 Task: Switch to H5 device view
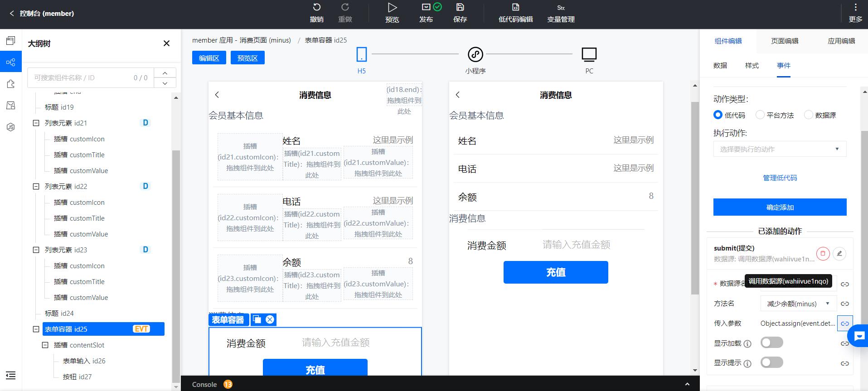coord(361,60)
